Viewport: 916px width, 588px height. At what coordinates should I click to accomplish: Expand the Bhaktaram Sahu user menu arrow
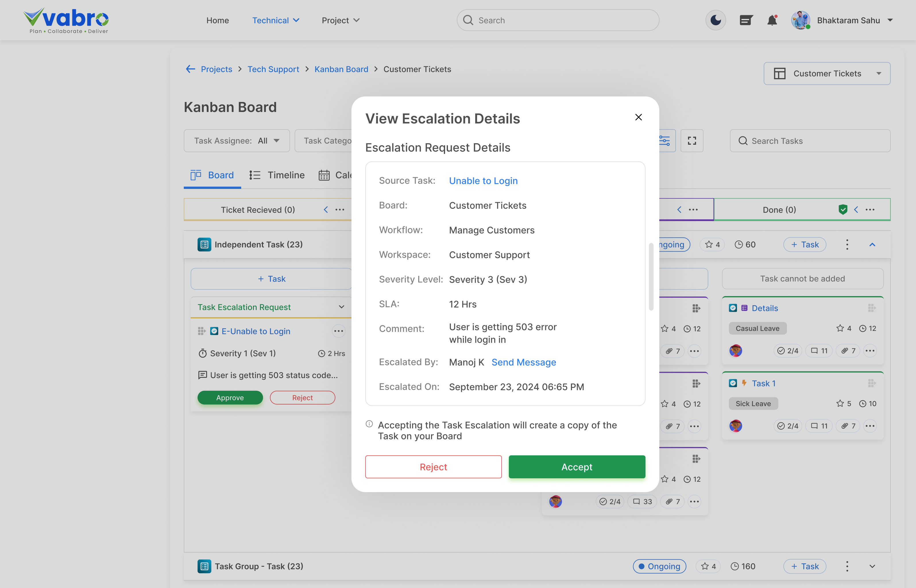890,20
